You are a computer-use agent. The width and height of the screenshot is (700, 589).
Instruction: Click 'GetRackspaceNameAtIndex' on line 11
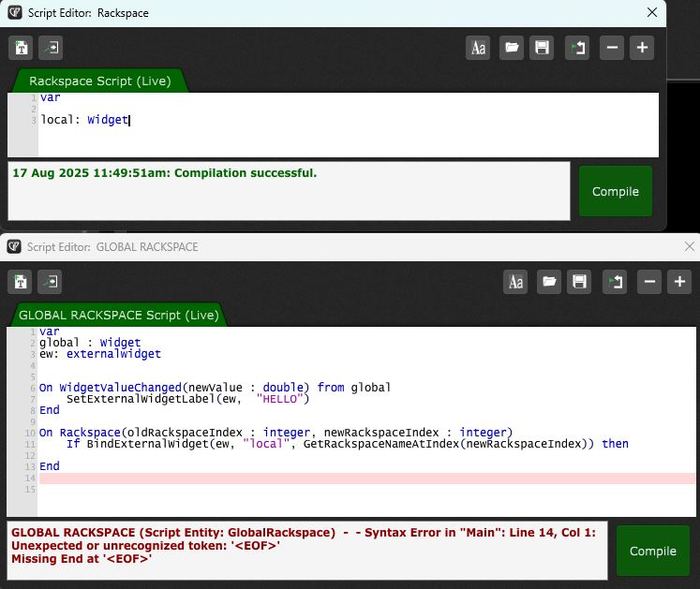[381, 444]
